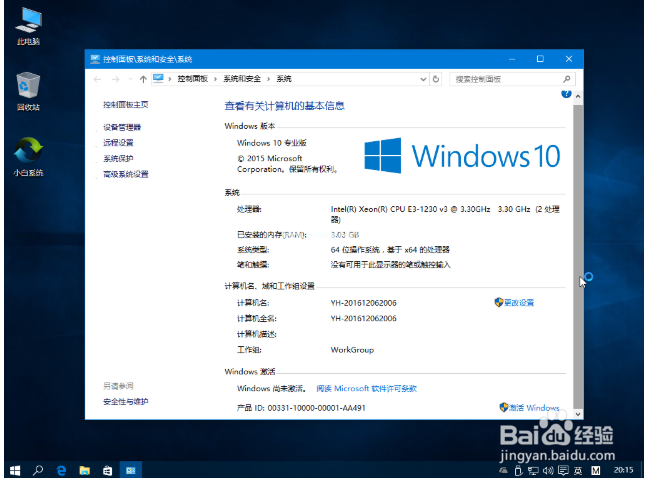Click the back navigation arrow
This screenshot has height=478, width=652.
tap(97, 79)
